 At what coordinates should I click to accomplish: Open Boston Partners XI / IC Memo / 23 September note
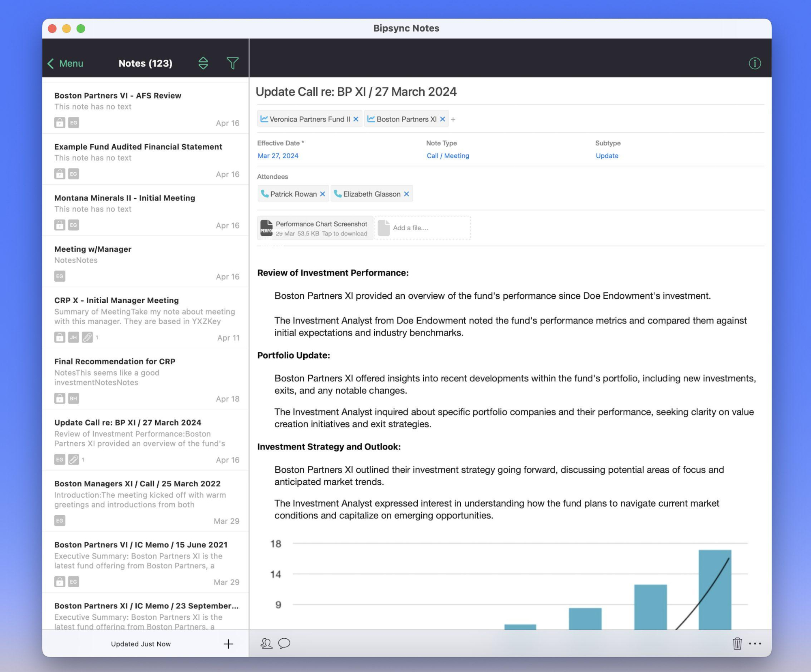(146, 612)
